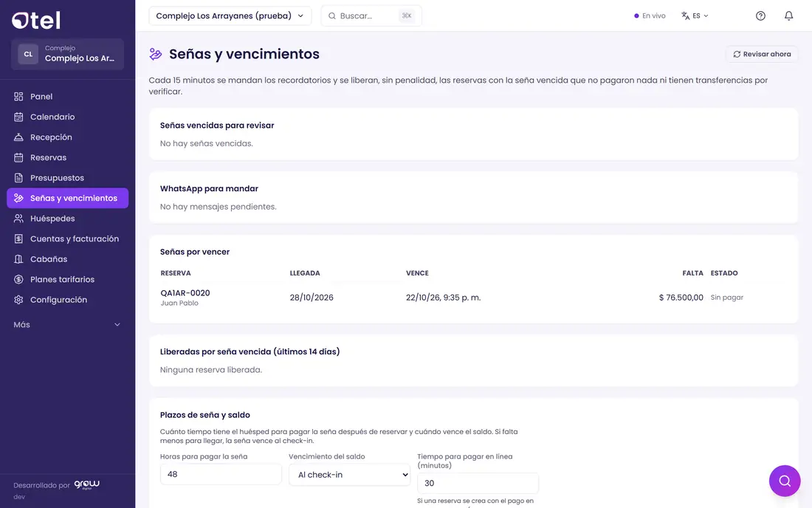Screen dimensions: 812x508
Task: Click the purple floating search button
Action: coord(785,481)
